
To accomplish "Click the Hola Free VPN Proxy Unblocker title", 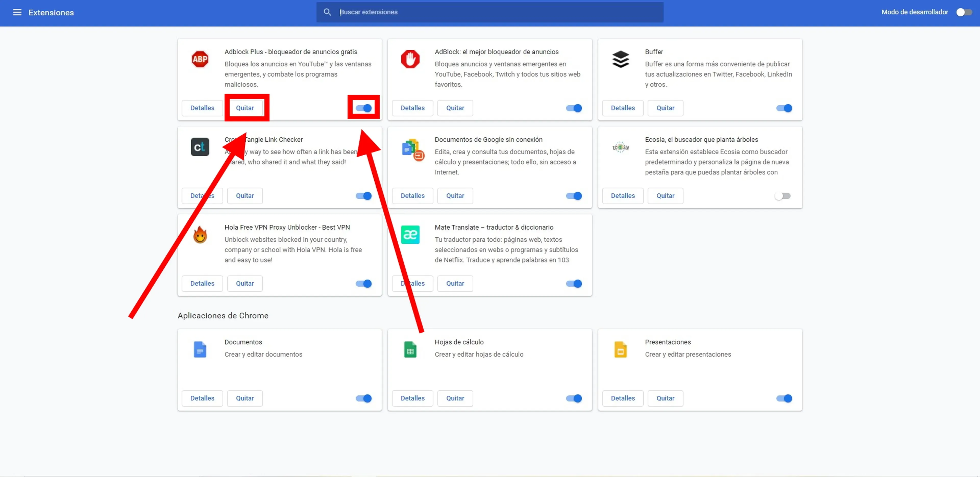I will coord(287,227).
